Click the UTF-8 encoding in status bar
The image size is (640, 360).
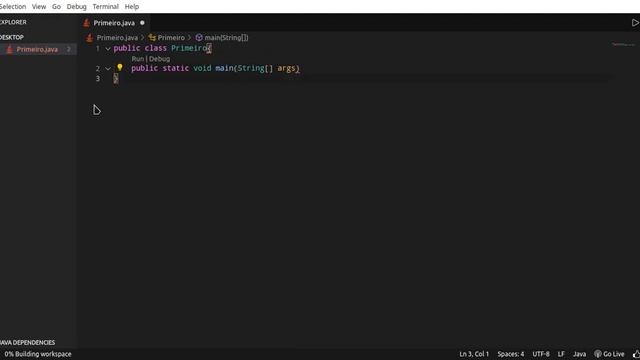pos(541,354)
